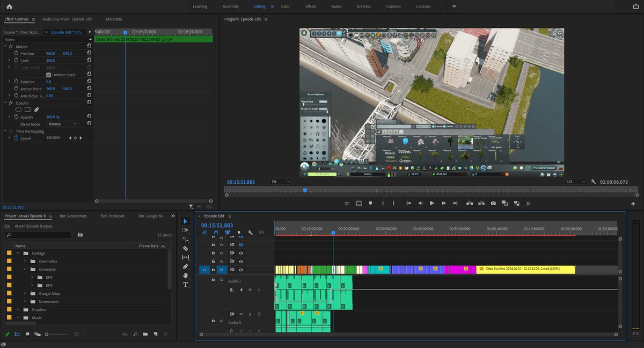The height and width of the screenshot is (348, 644).
Task: Open Button Editor plus icon
Action: [x=633, y=204]
